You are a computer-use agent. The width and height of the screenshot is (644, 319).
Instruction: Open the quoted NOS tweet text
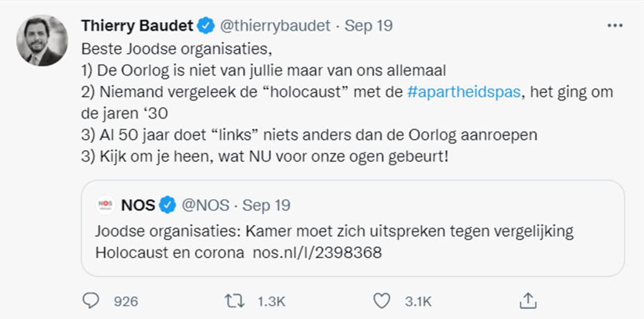coord(335,242)
